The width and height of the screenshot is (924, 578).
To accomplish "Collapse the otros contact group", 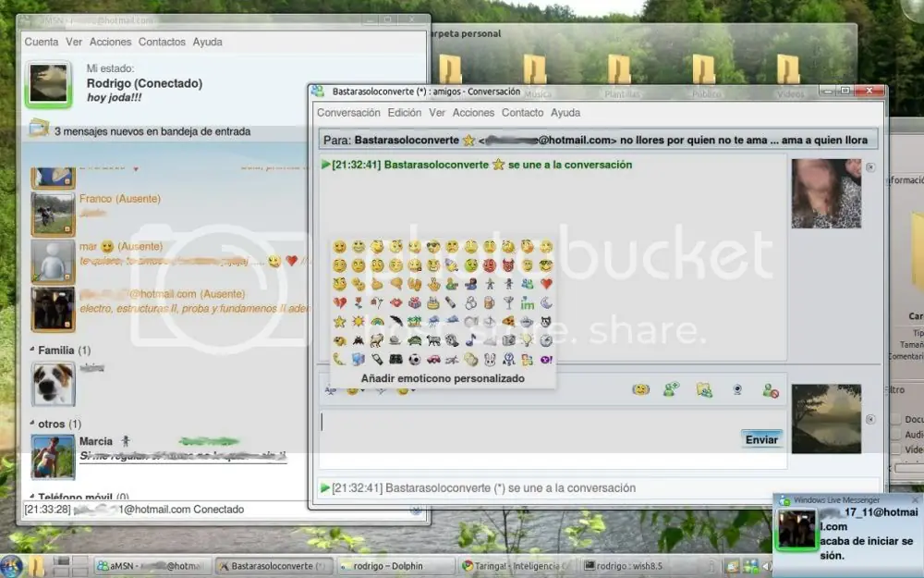I will tap(32, 424).
